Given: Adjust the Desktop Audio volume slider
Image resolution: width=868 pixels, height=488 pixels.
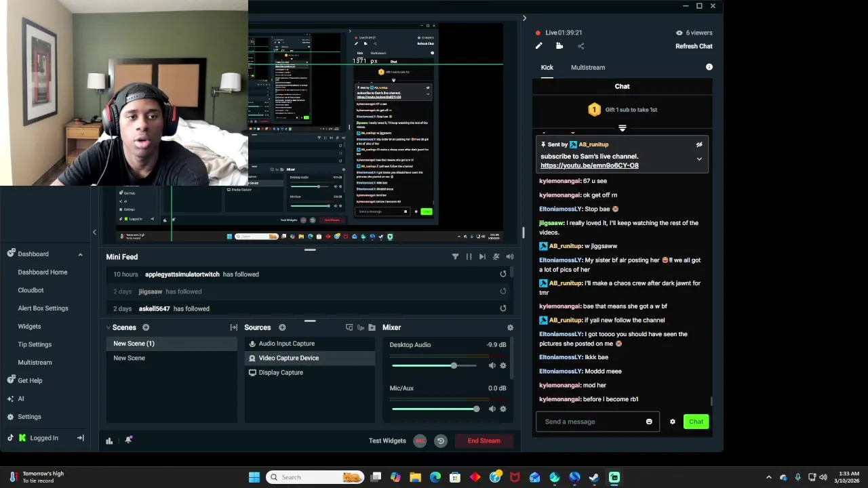Looking at the screenshot, I should (435, 365).
